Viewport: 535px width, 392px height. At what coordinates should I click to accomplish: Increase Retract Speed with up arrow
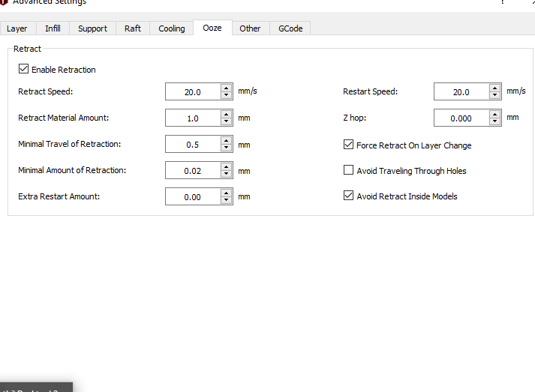[x=226, y=88]
